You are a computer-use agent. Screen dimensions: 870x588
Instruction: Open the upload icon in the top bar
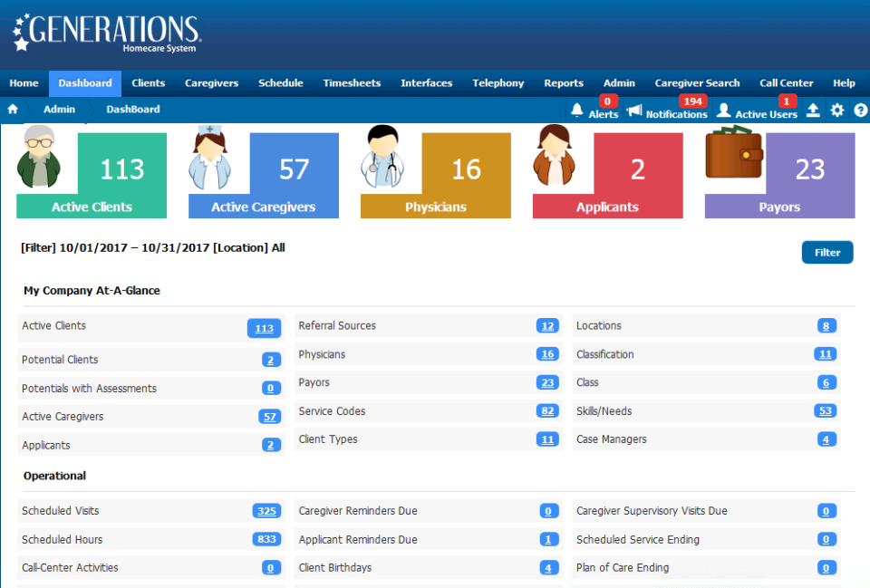[x=813, y=110]
